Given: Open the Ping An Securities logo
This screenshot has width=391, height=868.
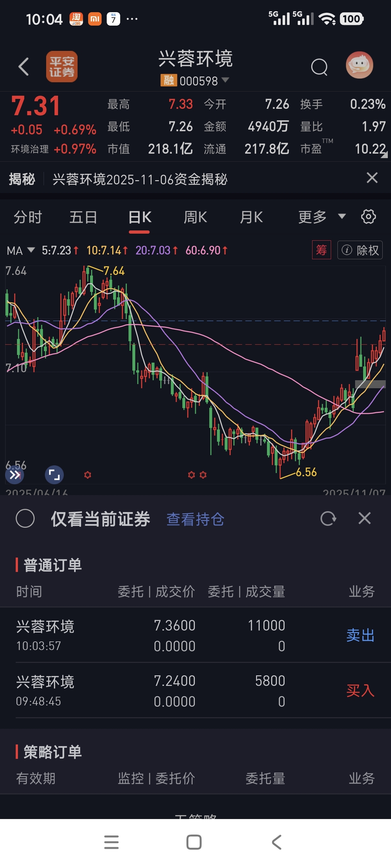Looking at the screenshot, I should pos(62,66).
